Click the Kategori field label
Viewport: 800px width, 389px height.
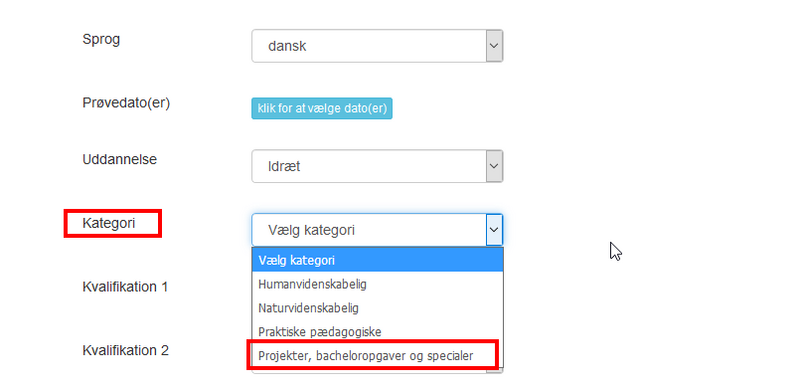tap(109, 223)
